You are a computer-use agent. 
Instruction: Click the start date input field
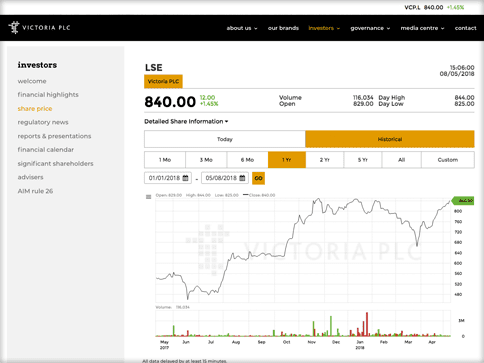pyautogui.click(x=168, y=178)
